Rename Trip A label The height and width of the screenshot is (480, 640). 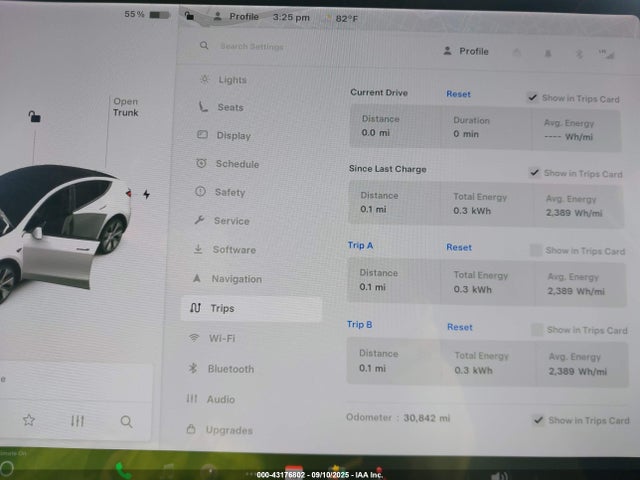tap(360, 245)
